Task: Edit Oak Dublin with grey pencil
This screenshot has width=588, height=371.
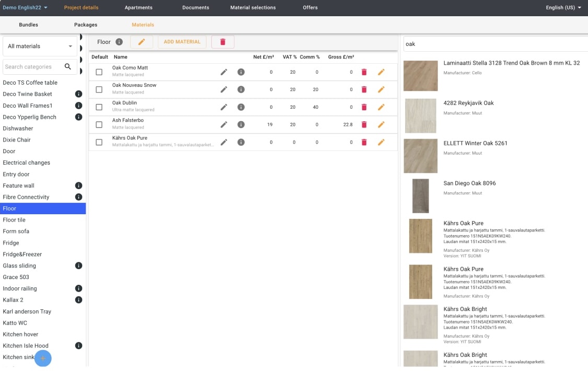Action: pyautogui.click(x=224, y=107)
